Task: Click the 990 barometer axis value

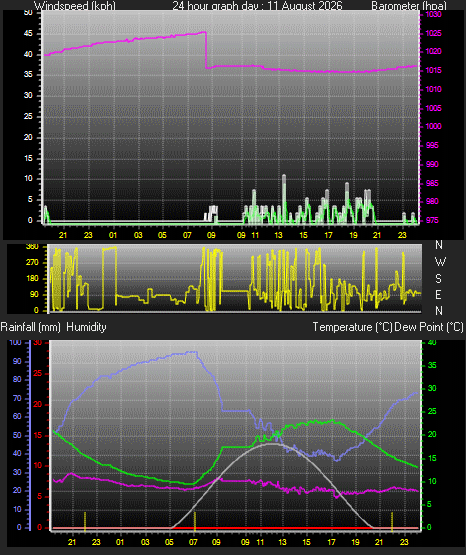Action: coord(432,164)
